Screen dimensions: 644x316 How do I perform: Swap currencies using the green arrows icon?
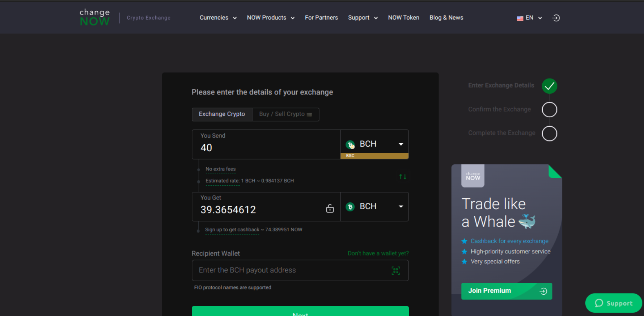point(403,177)
